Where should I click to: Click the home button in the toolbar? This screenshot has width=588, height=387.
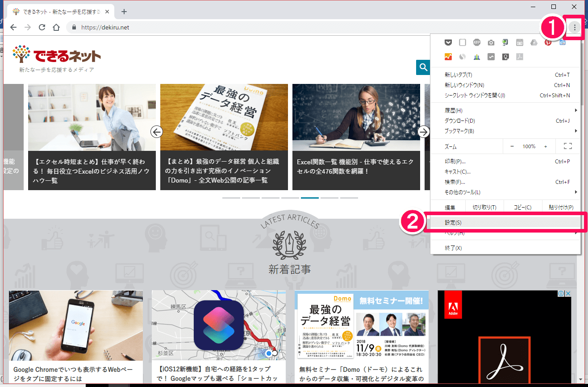click(56, 27)
